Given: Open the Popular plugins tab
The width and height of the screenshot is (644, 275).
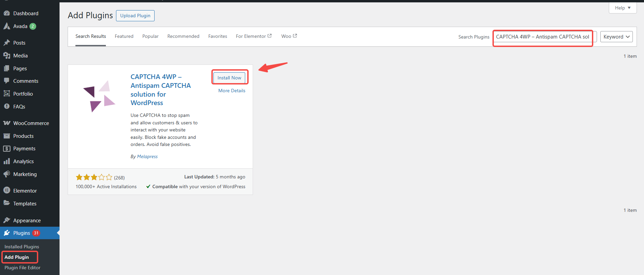Looking at the screenshot, I should 151,36.
